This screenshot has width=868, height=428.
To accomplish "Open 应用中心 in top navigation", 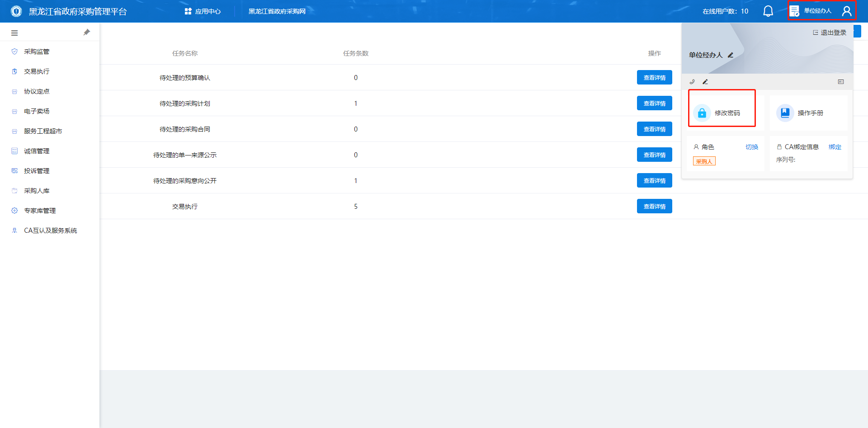I will [x=203, y=11].
